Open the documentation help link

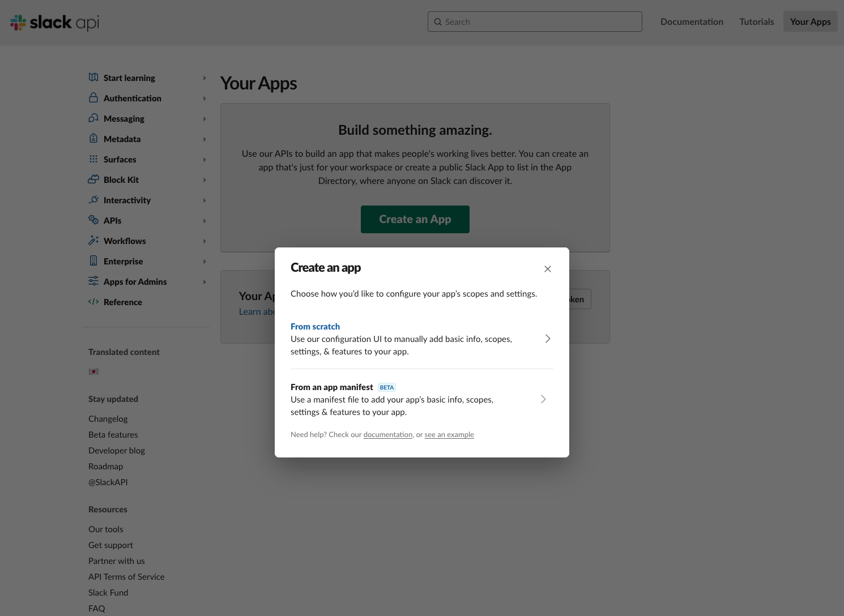tap(387, 435)
